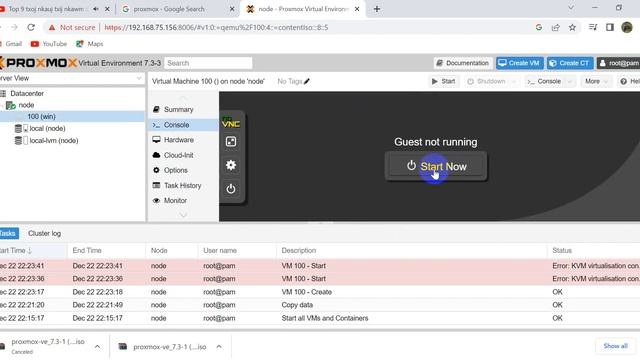Open the Gmail bookmark
Screen dimensions: 640x360
(11, 44)
